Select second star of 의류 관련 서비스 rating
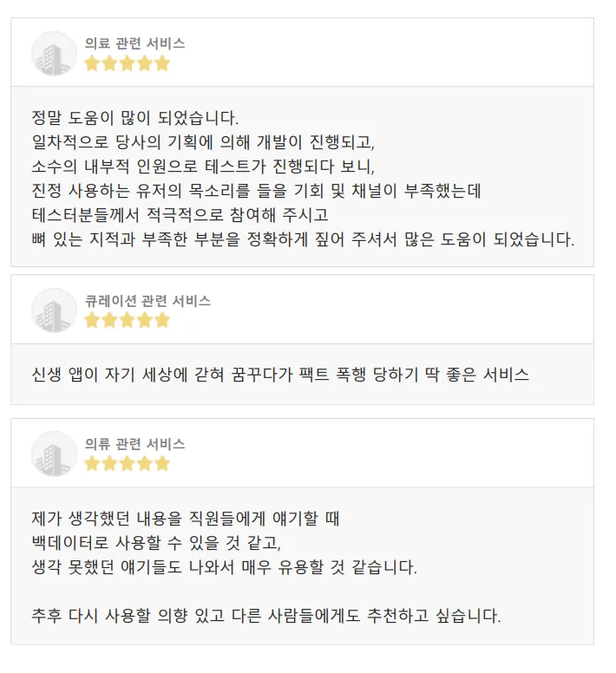The width and height of the screenshot is (616, 673). 110,463
